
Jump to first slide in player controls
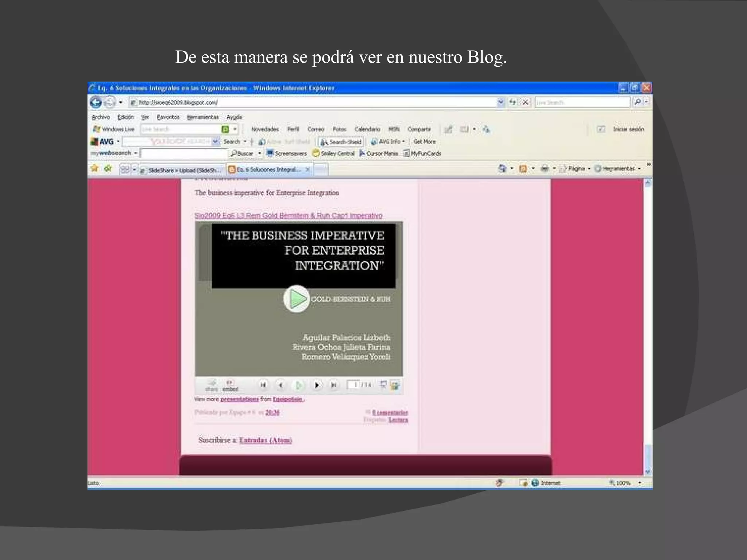pos(263,385)
